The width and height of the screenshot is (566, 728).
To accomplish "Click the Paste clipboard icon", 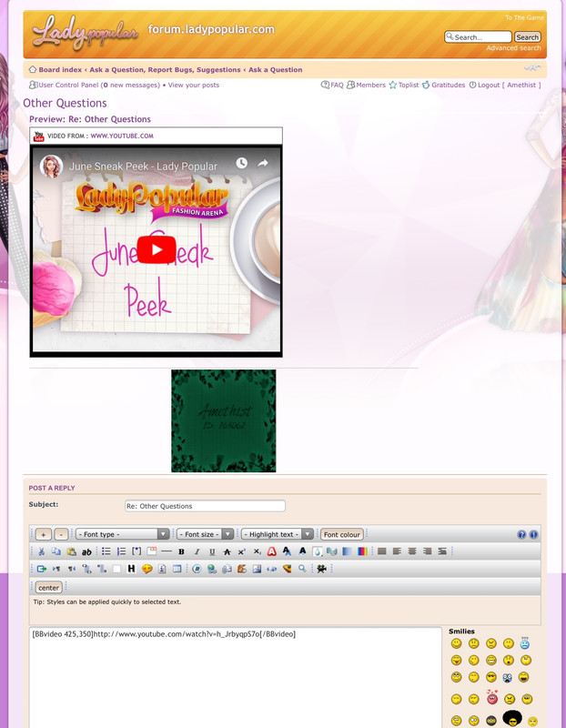I will coord(71,551).
